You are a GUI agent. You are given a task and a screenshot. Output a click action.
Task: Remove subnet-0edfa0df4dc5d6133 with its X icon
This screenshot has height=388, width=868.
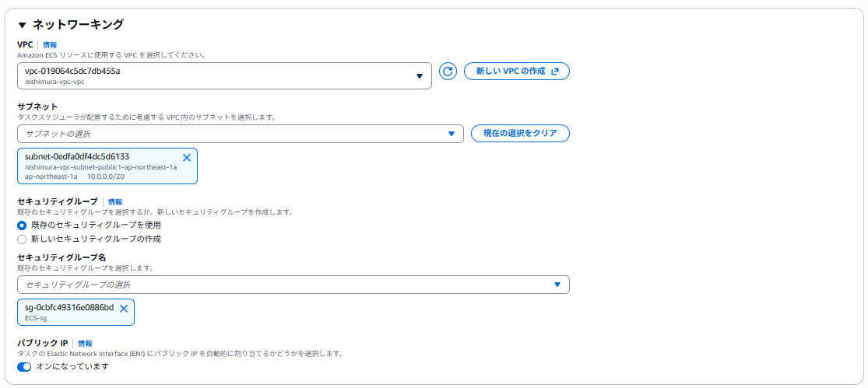click(x=187, y=157)
